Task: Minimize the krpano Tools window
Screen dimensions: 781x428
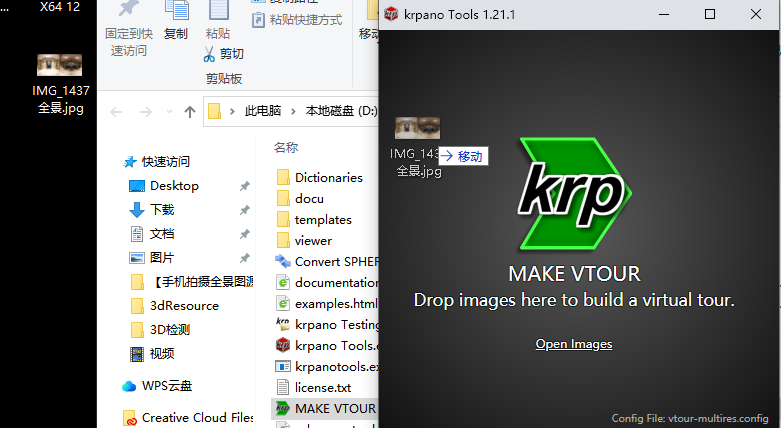Action: 664,14
